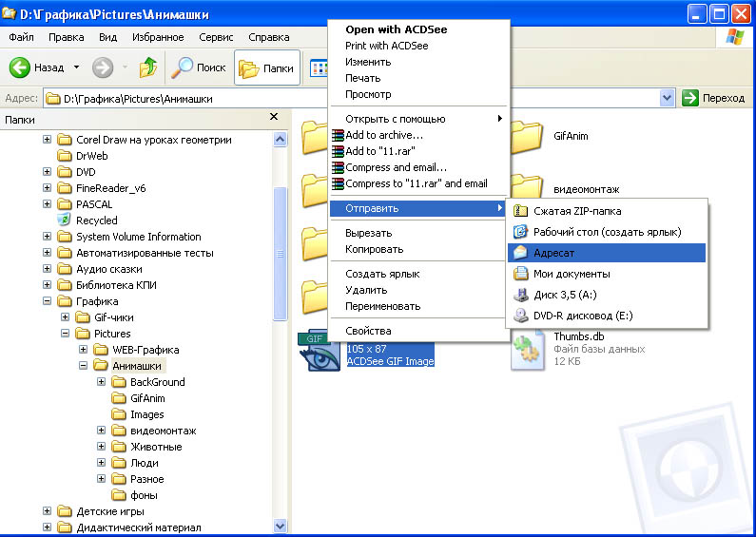The width and height of the screenshot is (756, 537).
Task: Expand the BackGround folder node
Action: click(101, 382)
